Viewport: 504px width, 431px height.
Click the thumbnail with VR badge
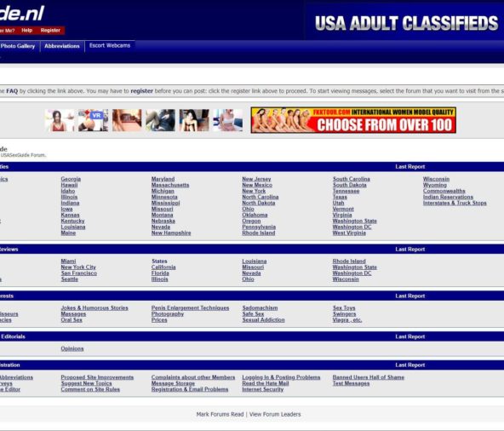pyautogui.click(x=93, y=120)
